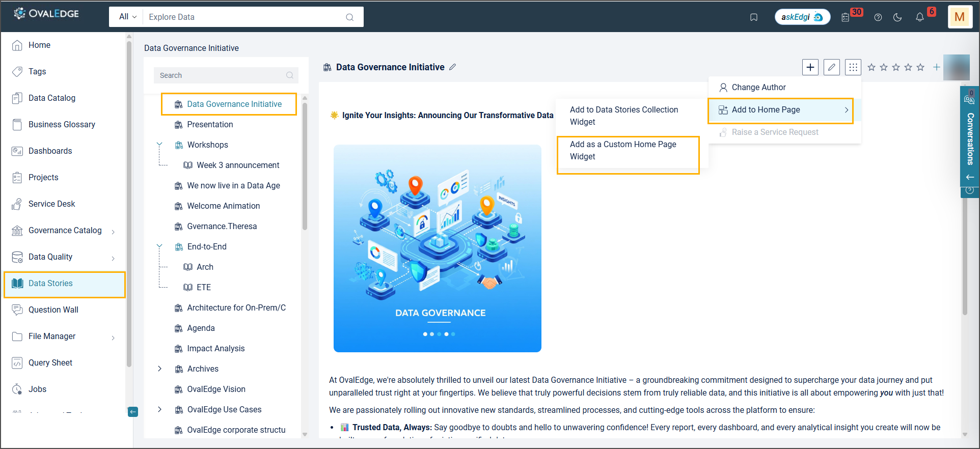Collapse the left navigation sidebar
Screen dimensions: 980x449
coord(133,412)
